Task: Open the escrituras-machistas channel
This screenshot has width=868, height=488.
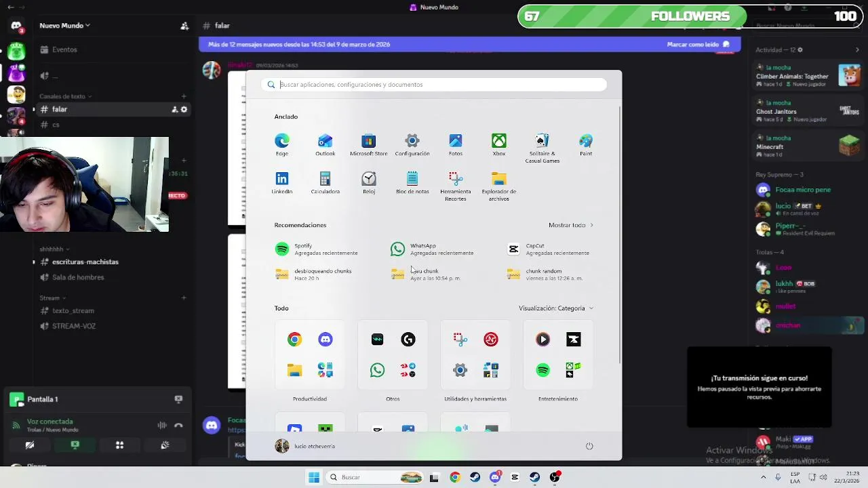Action: click(x=85, y=262)
